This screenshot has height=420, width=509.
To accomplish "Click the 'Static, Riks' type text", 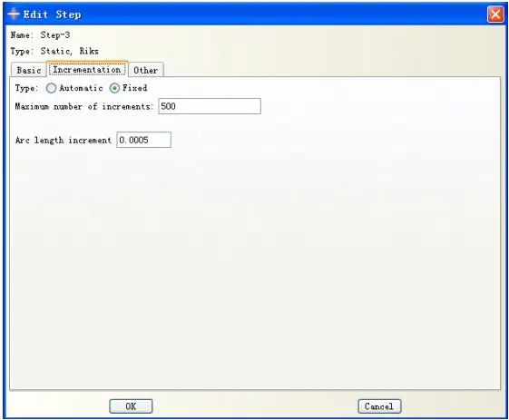I will 70,51.
